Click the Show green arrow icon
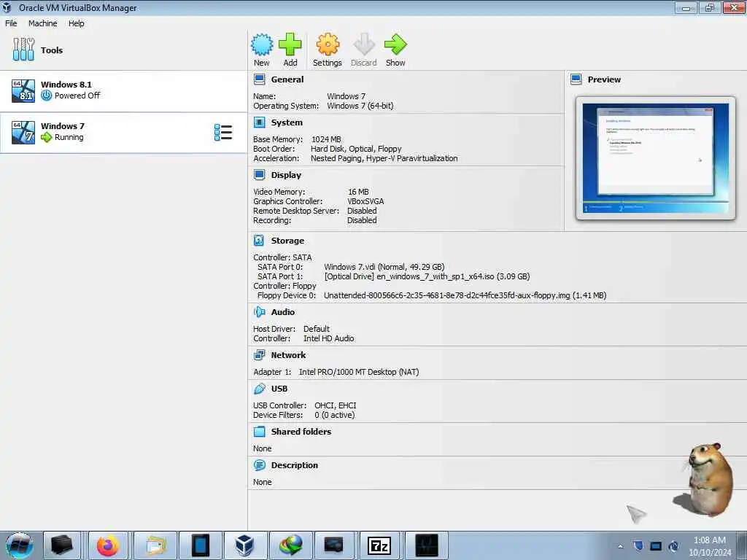 coord(395,44)
